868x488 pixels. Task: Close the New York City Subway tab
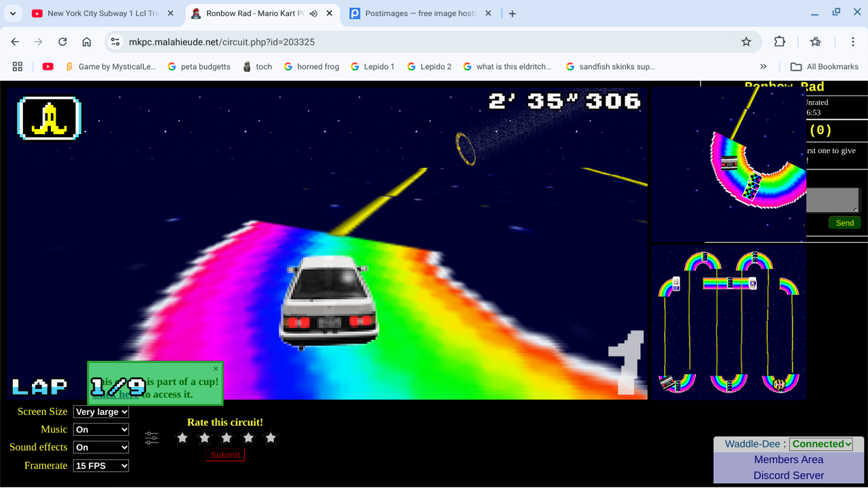pos(170,13)
